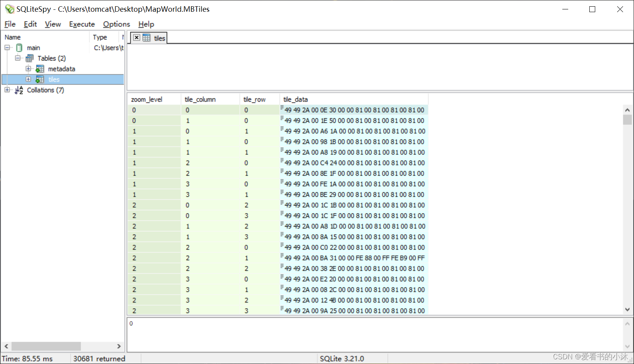The width and height of the screenshot is (634, 364).
Task: Click blob icon beside 49 49 2A 00 BA 31
Action: click(282, 256)
